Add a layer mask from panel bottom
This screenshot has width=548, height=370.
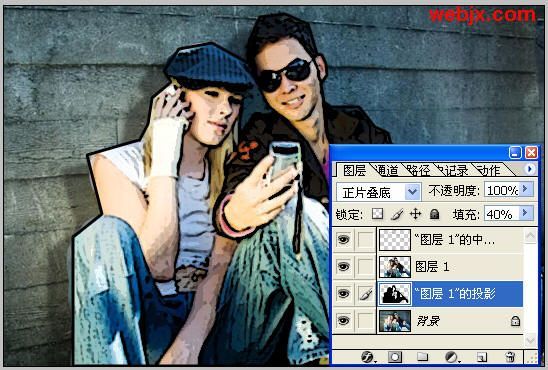tap(395, 357)
